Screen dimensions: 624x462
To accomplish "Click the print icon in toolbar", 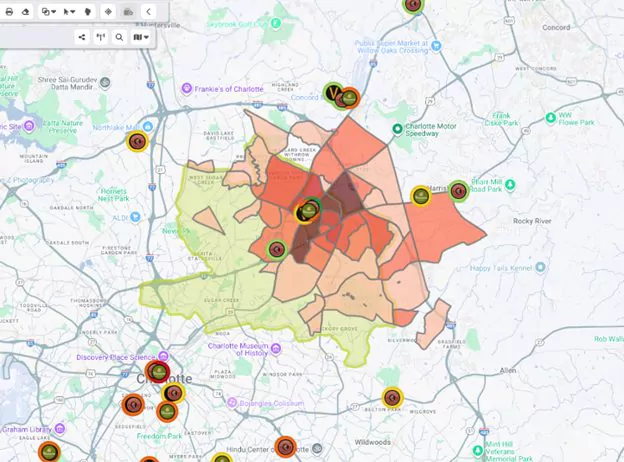I will tap(9, 11).
